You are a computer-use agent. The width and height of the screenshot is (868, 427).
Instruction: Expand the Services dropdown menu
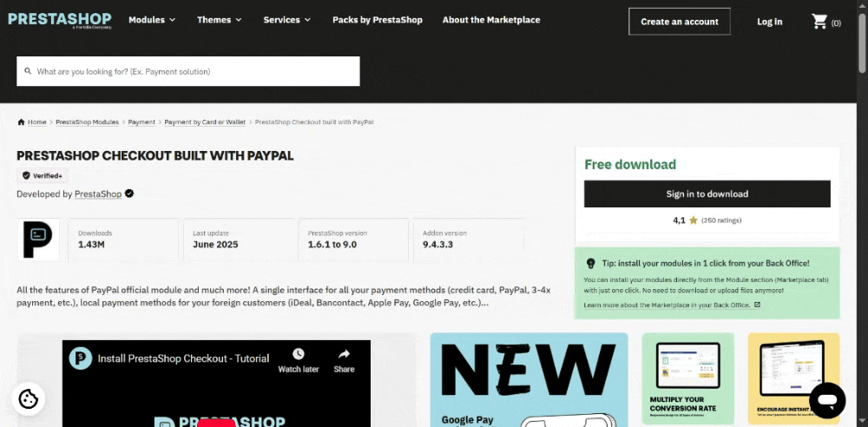[x=287, y=20]
